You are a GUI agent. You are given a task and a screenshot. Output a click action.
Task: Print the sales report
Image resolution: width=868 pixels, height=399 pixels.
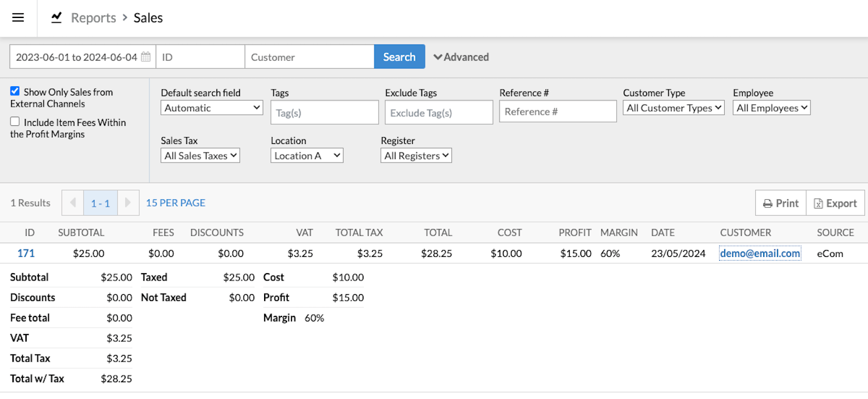781,203
